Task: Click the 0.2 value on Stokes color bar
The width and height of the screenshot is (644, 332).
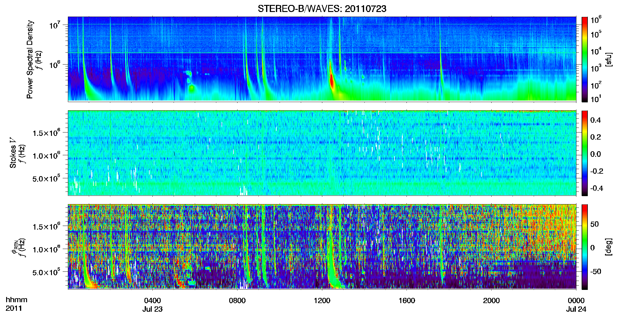Action: 595,137
